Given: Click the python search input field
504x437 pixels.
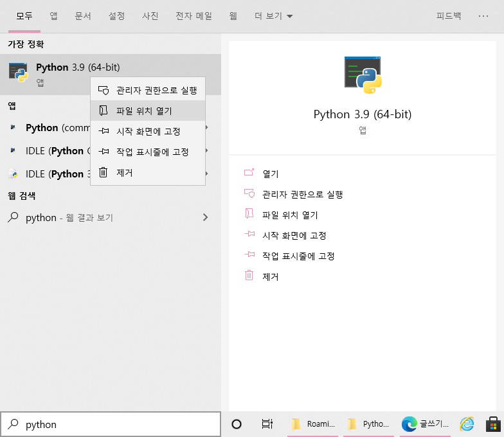Looking at the screenshot, I should [111, 424].
